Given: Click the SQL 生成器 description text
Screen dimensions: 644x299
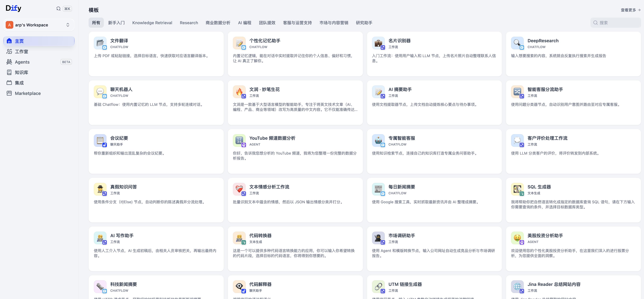Looking at the screenshot, I should coord(573,204).
